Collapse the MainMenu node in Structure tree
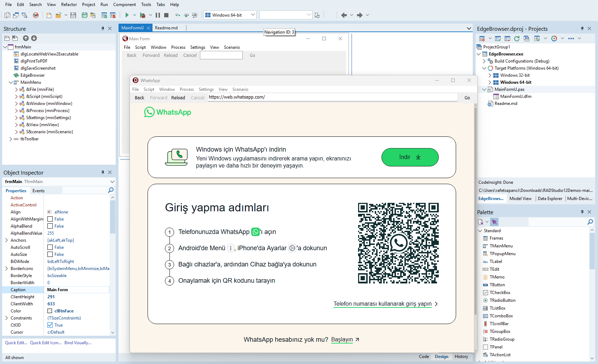This screenshot has height=364, width=598. point(11,82)
